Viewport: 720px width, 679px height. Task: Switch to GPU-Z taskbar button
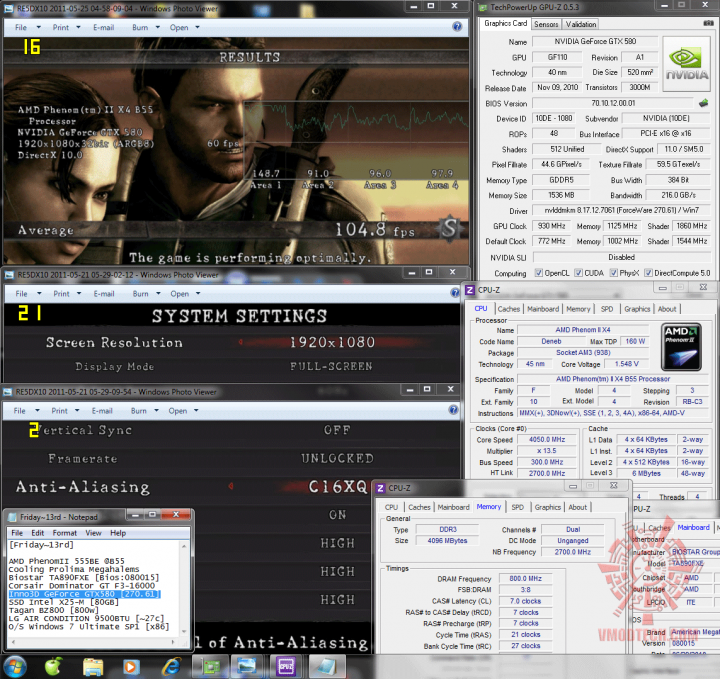[x=209, y=667]
